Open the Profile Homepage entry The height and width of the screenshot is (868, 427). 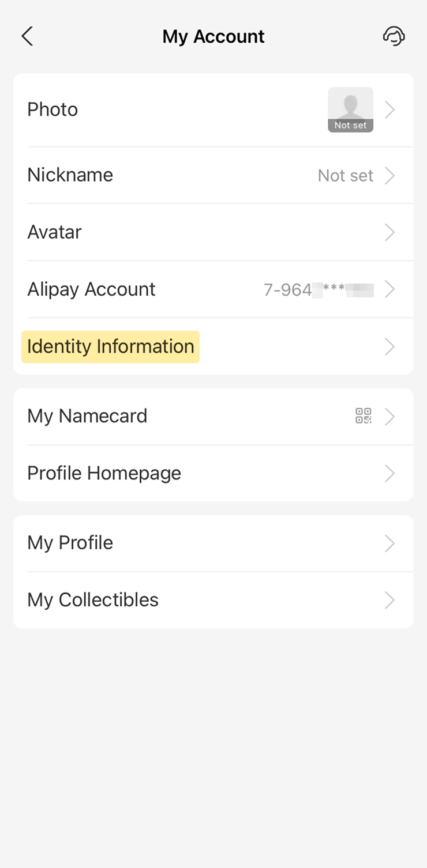point(104,473)
